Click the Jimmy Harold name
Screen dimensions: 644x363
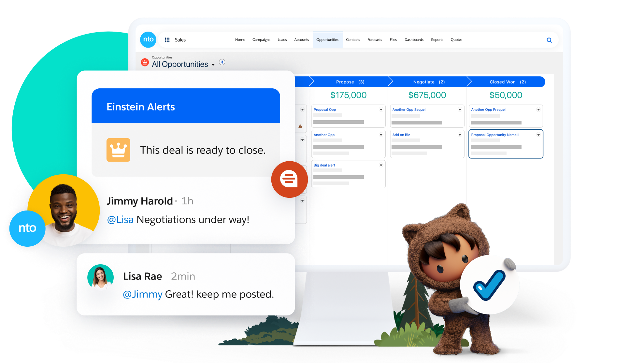pyautogui.click(x=140, y=201)
